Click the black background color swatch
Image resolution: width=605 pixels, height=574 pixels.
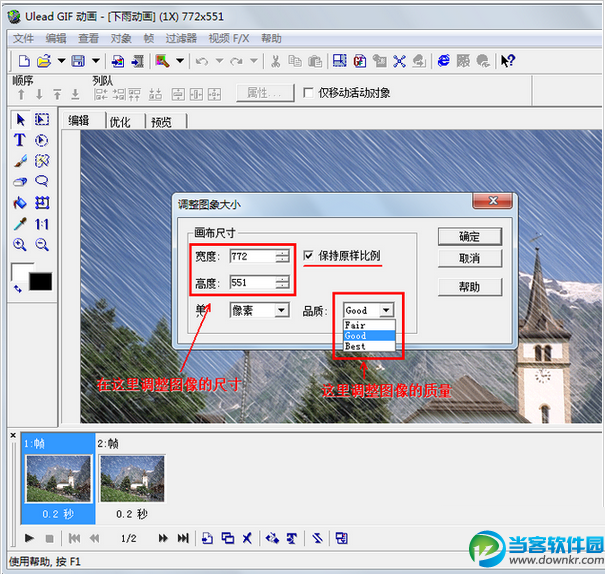coord(41,282)
